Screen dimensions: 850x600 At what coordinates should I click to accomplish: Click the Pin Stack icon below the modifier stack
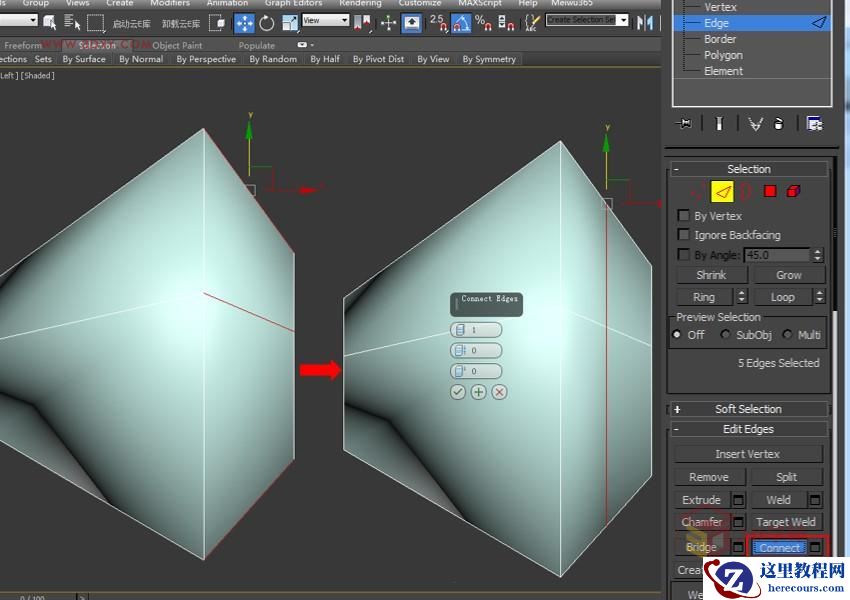click(684, 123)
